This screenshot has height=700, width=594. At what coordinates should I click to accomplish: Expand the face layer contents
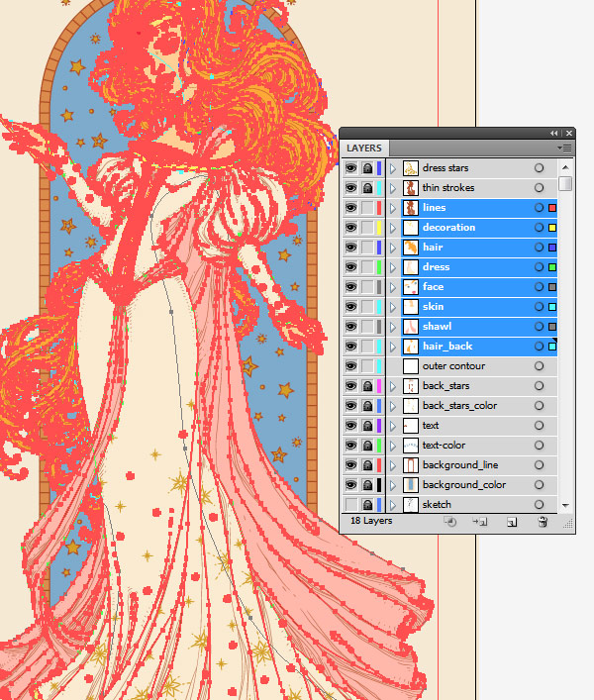(x=392, y=287)
